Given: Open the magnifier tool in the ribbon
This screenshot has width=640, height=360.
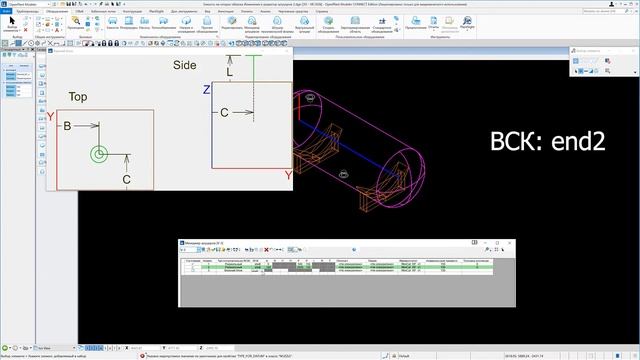Looking at the screenshot, I should pos(76,23).
